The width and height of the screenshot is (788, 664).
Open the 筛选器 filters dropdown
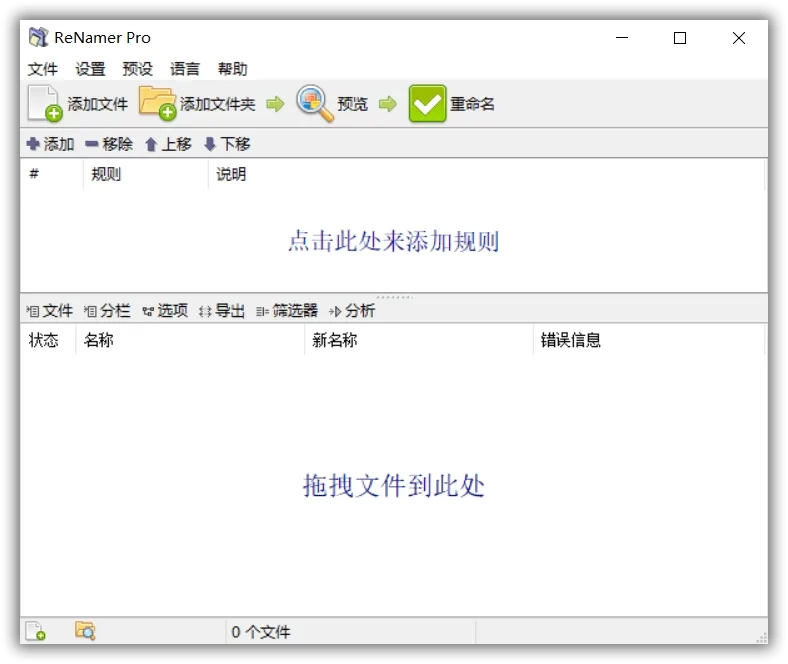tap(287, 311)
